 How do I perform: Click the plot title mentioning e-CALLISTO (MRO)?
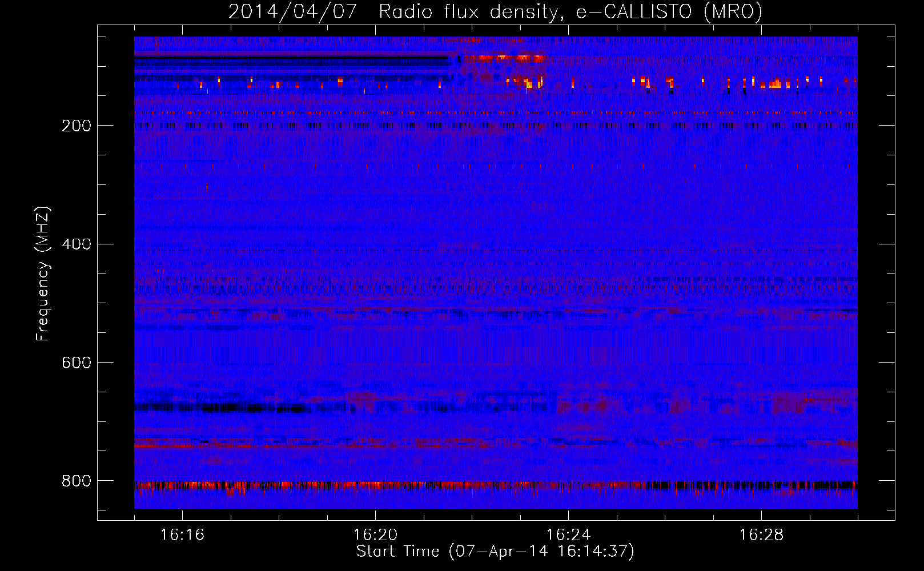[x=495, y=11]
